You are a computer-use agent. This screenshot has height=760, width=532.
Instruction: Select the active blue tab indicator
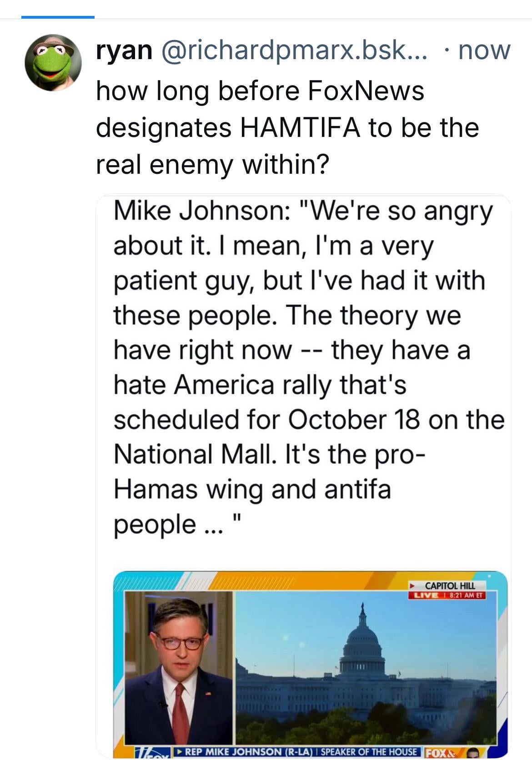point(58,17)
